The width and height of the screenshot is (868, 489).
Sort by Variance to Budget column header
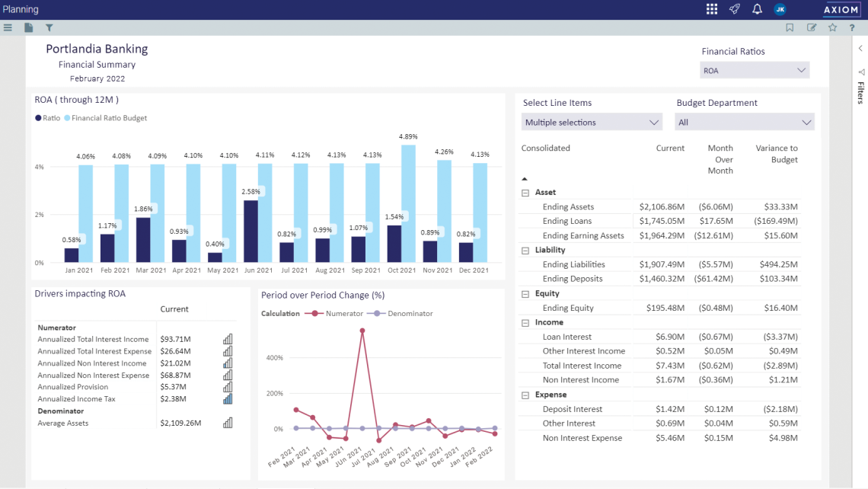point(777,154)
